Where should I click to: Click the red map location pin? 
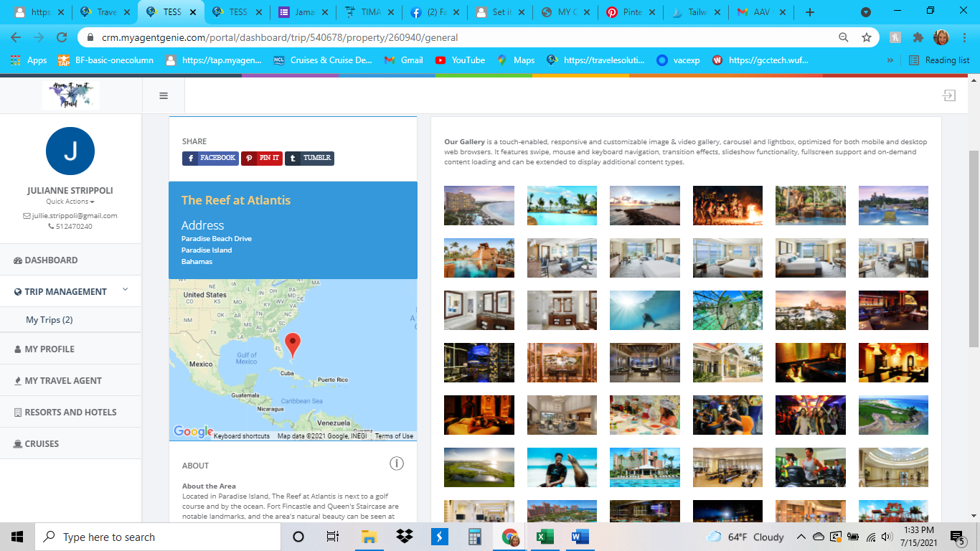(x=293, y=345)
